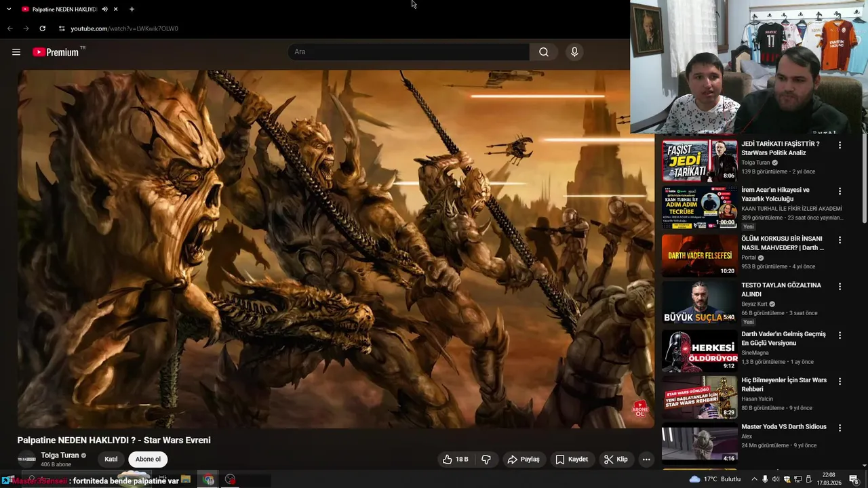Open Windows Security shield tray icon
Screen dimensions: 868x488
(x=787, y=479)
